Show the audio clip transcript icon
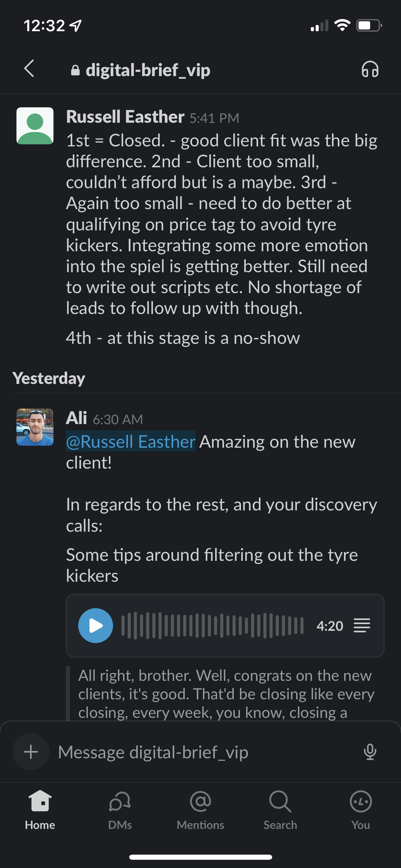The height and width of the screenshot is (868, 401). coord(362,626)
